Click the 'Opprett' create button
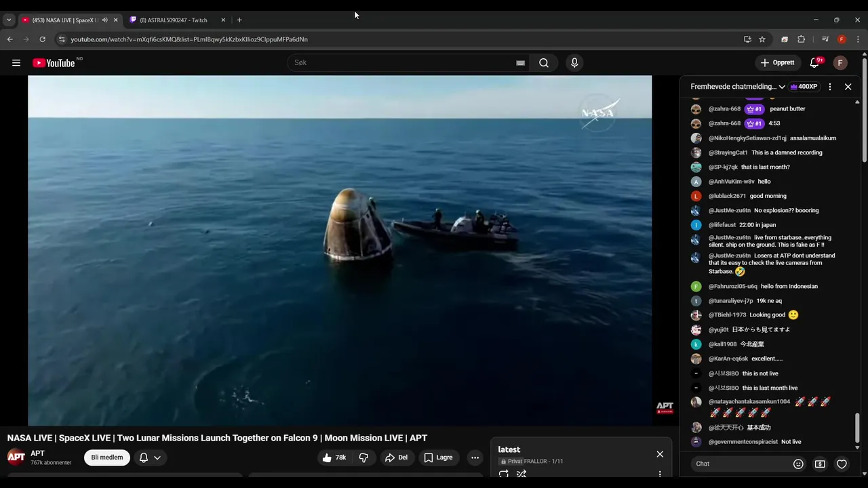Image resolution: width=868 pixels, height=488 pixels. 778,63
